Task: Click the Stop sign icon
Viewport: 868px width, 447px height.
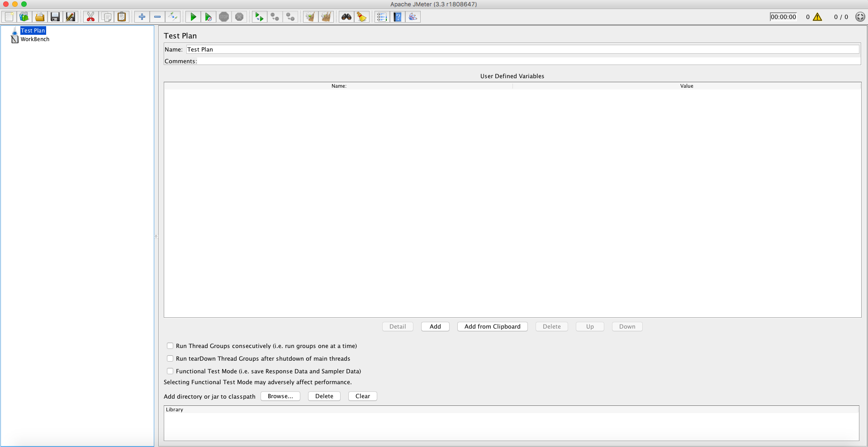Action: (224, 17)
